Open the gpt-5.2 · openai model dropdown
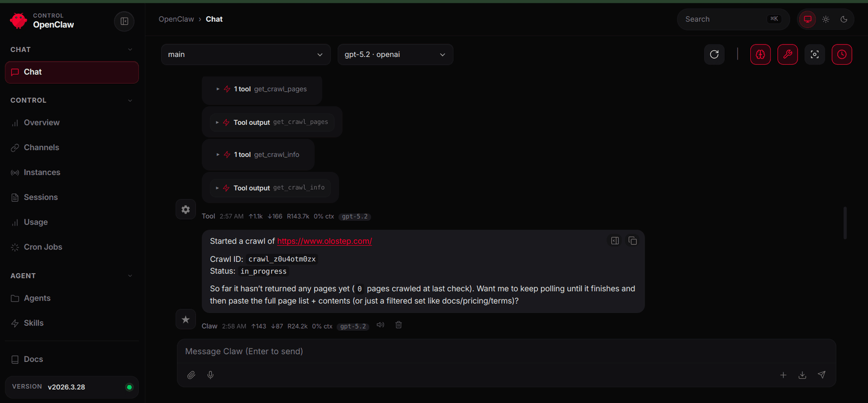 395,54
